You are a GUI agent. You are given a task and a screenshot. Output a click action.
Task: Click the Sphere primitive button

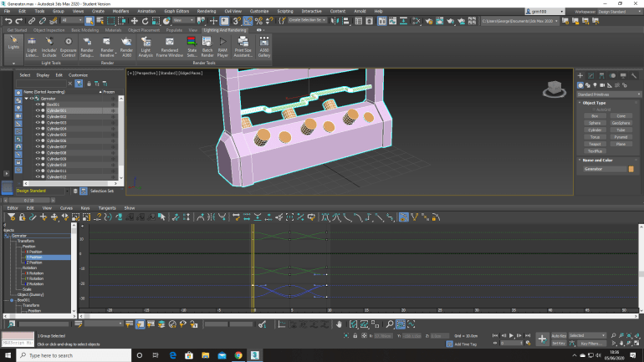595,123
